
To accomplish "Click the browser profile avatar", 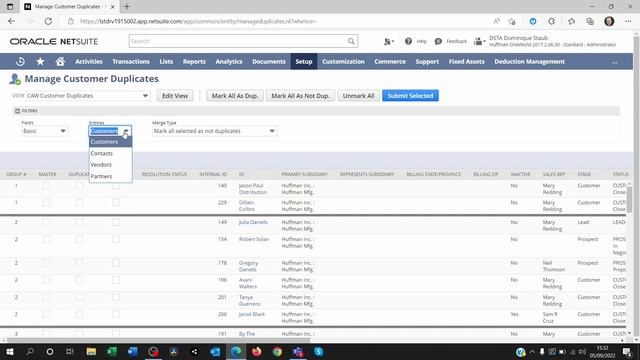I will click(609, 21).
